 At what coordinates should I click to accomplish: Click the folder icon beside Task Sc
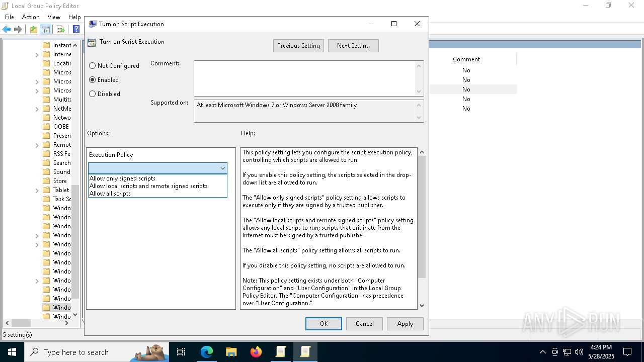46,199
